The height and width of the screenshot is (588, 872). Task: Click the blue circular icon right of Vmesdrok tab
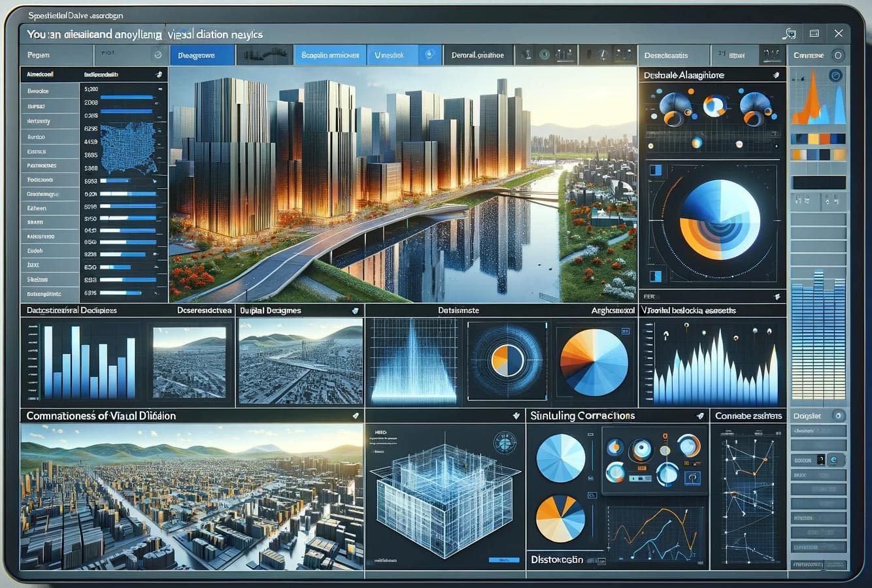429,55
